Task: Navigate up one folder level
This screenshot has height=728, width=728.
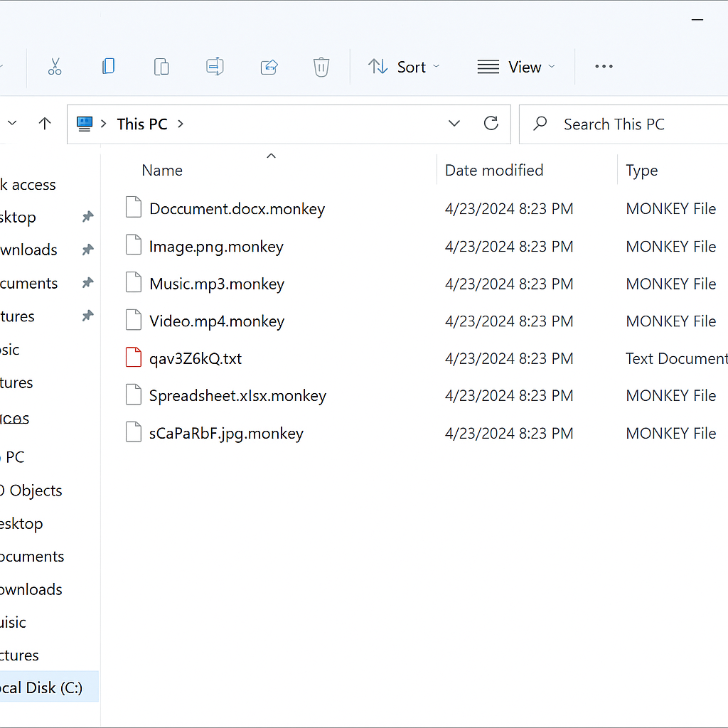Action: [45, 124]
